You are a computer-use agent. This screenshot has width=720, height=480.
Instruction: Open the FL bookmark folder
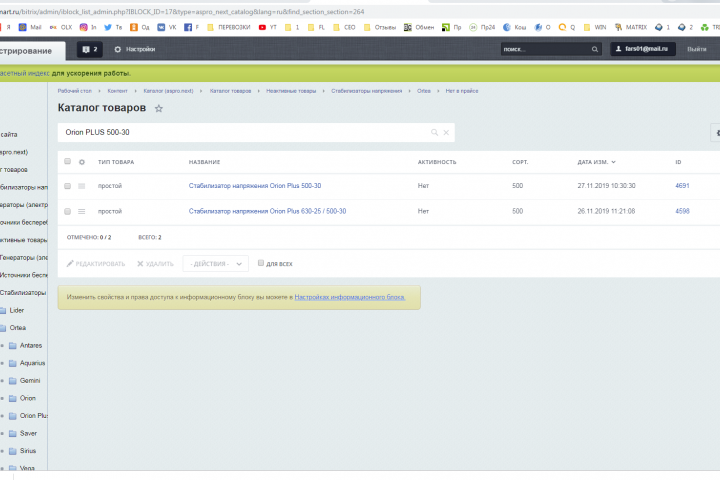[x=316, y=28]
